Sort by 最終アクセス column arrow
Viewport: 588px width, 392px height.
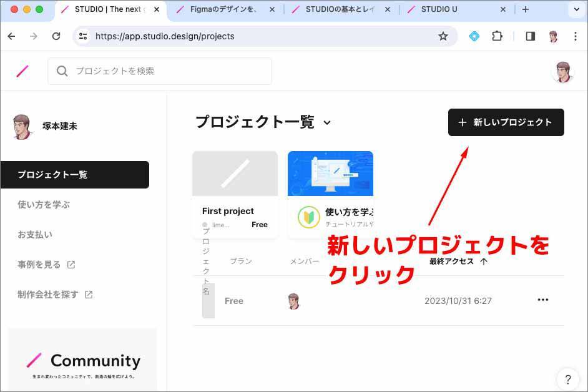pos(484,262)
